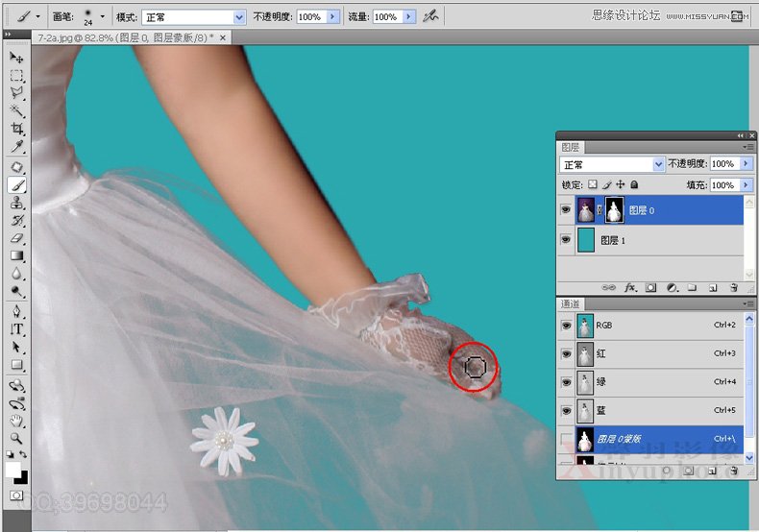The width and height of the screenshot is (759, 532).
Task: Click the Hand tool
Action: tap(17, 420)
